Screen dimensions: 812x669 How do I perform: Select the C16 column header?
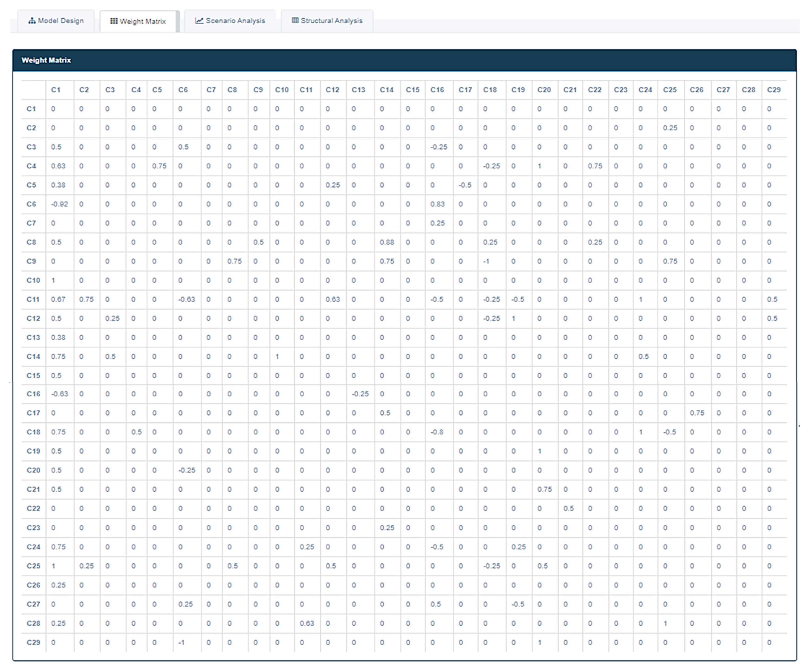pyautogui.click(x=437, y=90)
